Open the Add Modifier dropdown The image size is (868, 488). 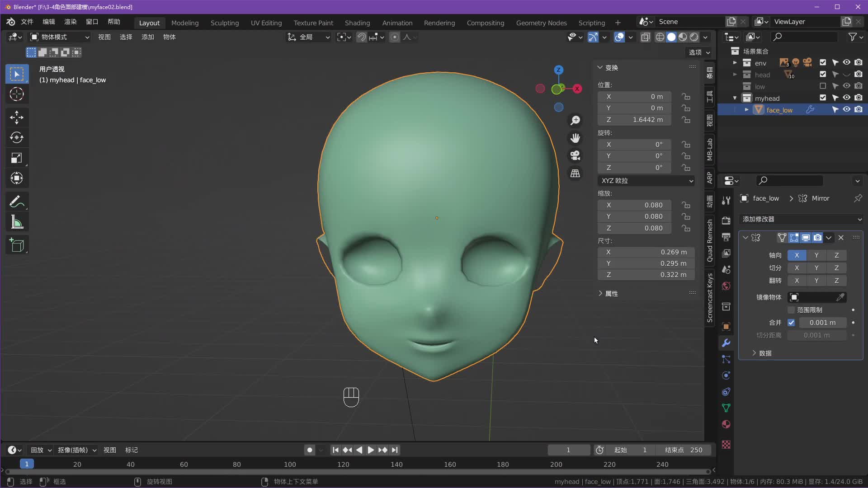801,219
